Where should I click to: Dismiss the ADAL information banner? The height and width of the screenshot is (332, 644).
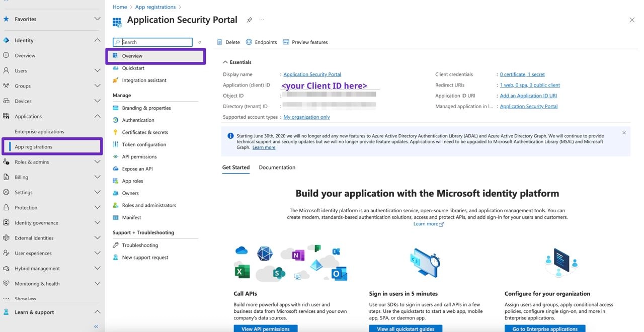pyautogui.click(x=624, y=133)
